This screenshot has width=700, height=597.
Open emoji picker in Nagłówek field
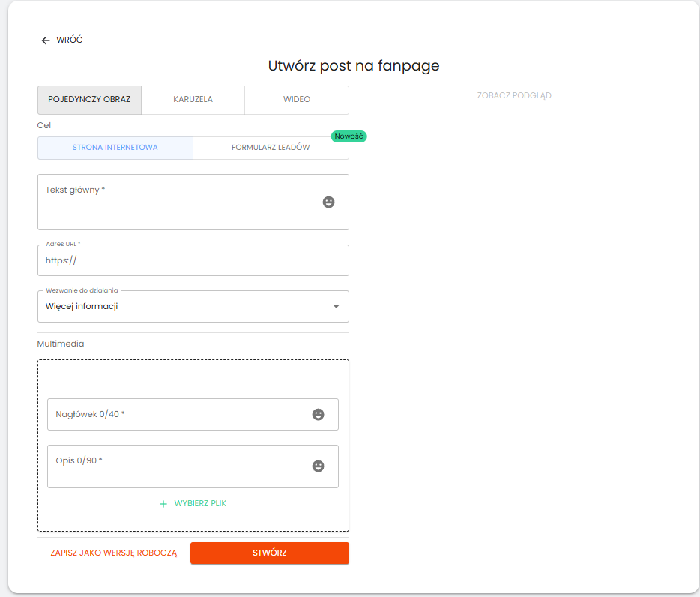coord(318,414)
